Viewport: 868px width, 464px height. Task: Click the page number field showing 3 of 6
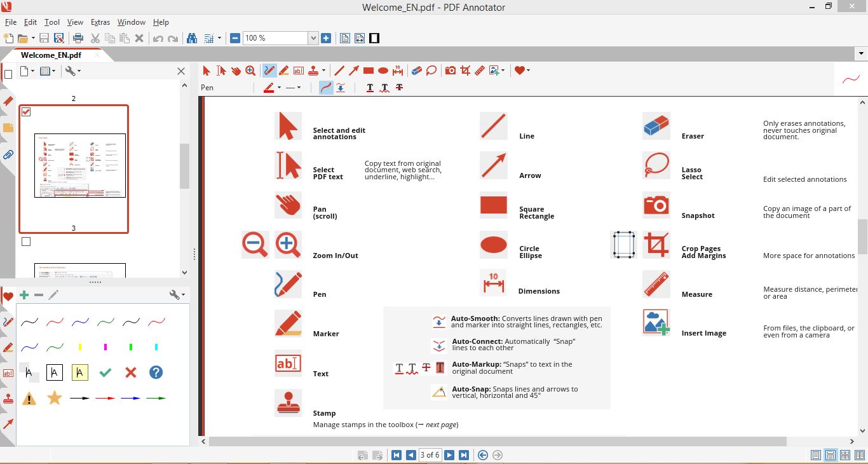click(430, 455)
